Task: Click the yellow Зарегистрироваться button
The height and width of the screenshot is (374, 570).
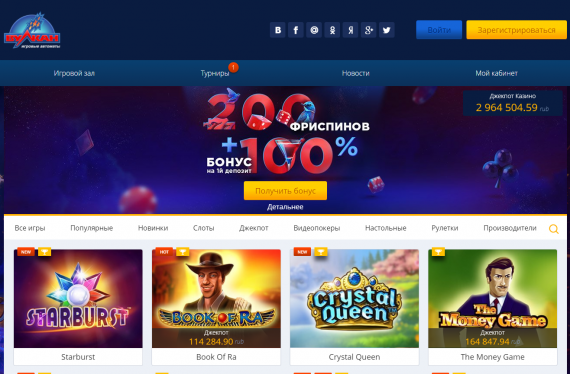Action: [x=516, y=30]
